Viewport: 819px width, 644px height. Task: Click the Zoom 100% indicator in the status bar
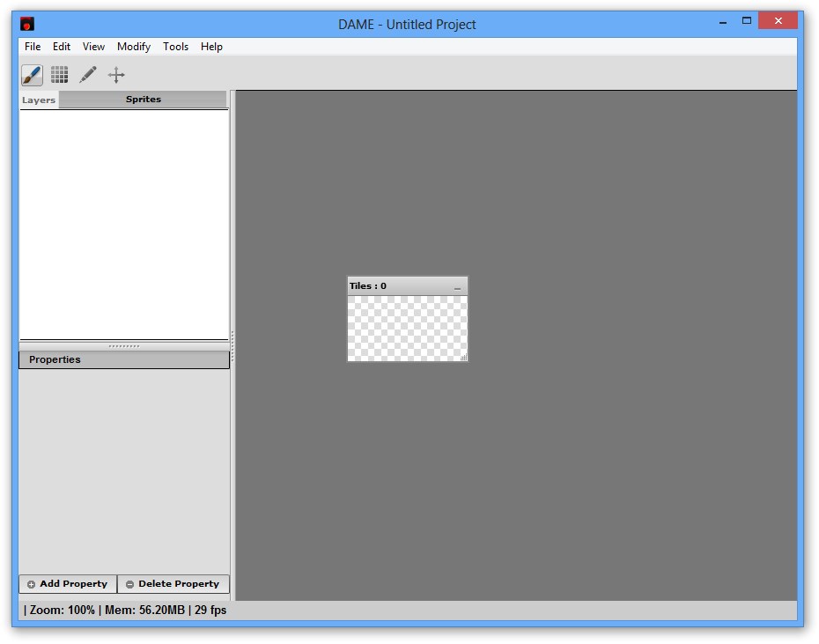point(63,610)
